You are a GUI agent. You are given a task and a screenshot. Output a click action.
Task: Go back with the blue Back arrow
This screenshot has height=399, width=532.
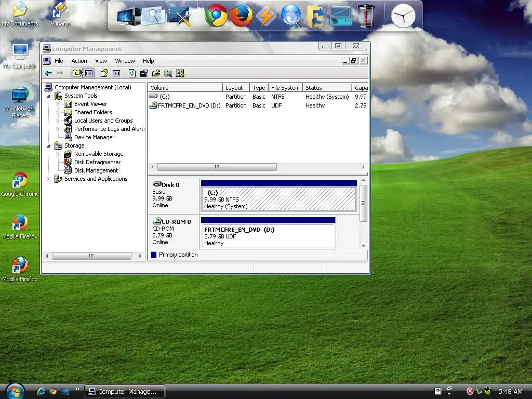(x=48, y=73)
